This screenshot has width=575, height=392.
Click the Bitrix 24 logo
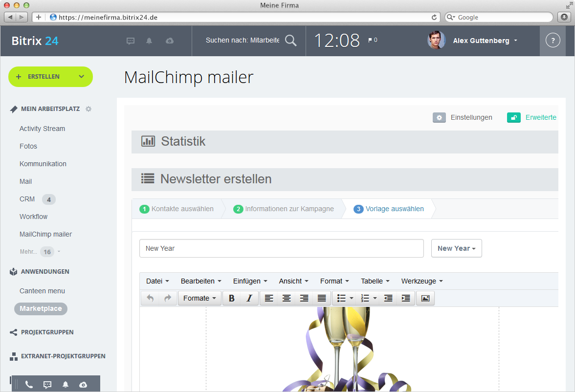35,41
